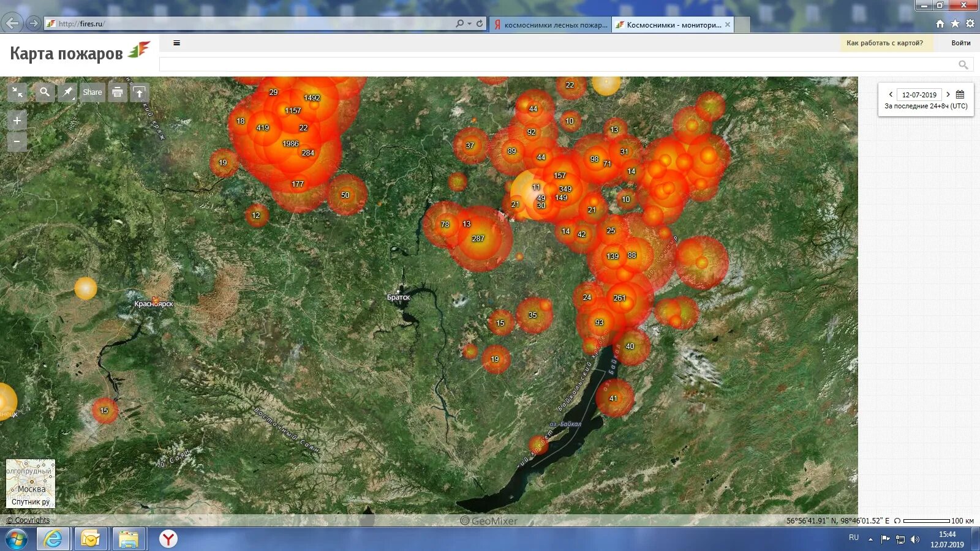Open the hamburger side menu

coord(176,43)
